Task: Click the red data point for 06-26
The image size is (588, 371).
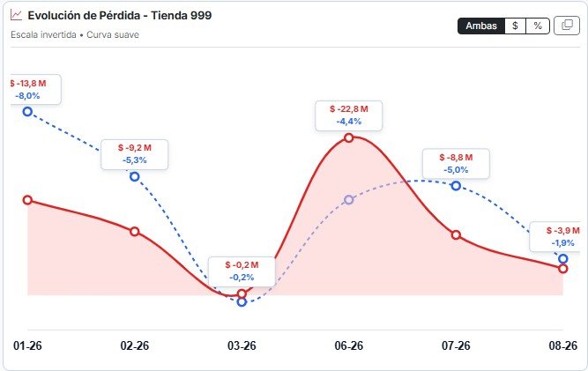Action: click(x=349, y=137)
